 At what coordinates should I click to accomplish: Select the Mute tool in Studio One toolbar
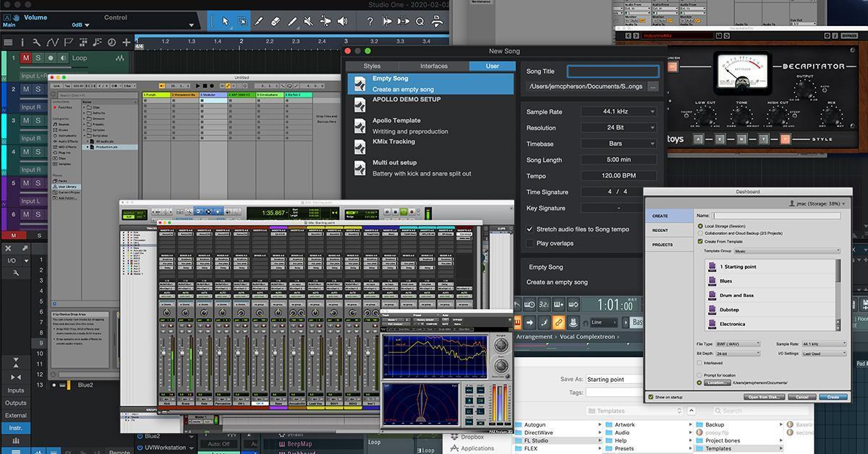tap(308, 22)
